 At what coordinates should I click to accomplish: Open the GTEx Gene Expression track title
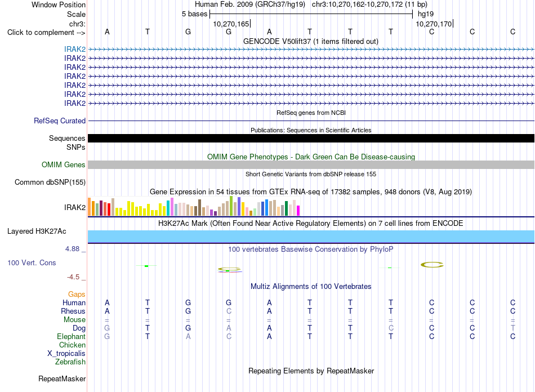(311, 191)
